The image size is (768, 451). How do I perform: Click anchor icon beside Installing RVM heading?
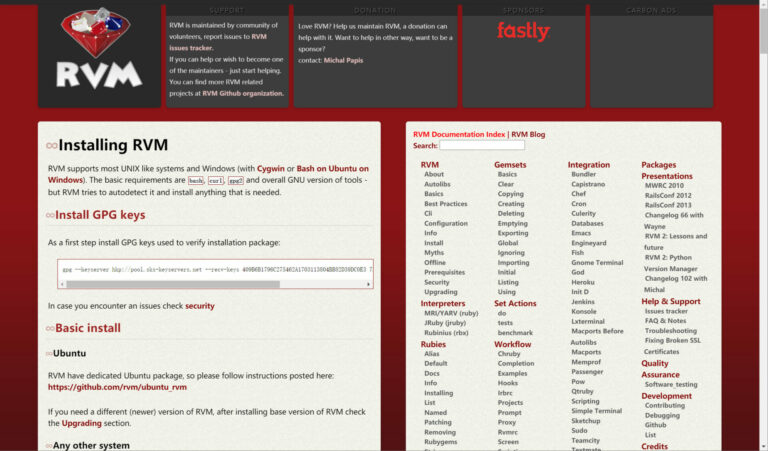(x=51, y=145)
